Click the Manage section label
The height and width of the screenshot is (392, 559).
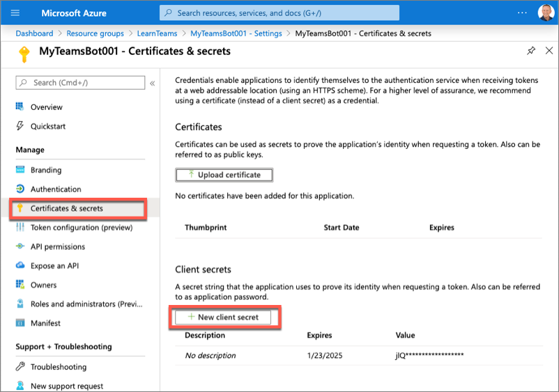[x=30, y=150]
